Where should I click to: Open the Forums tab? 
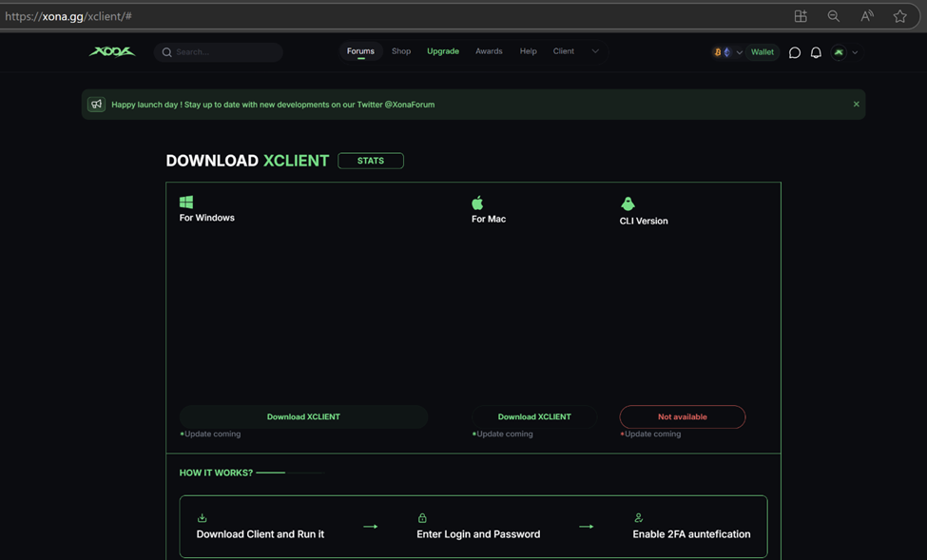(360, 51)
